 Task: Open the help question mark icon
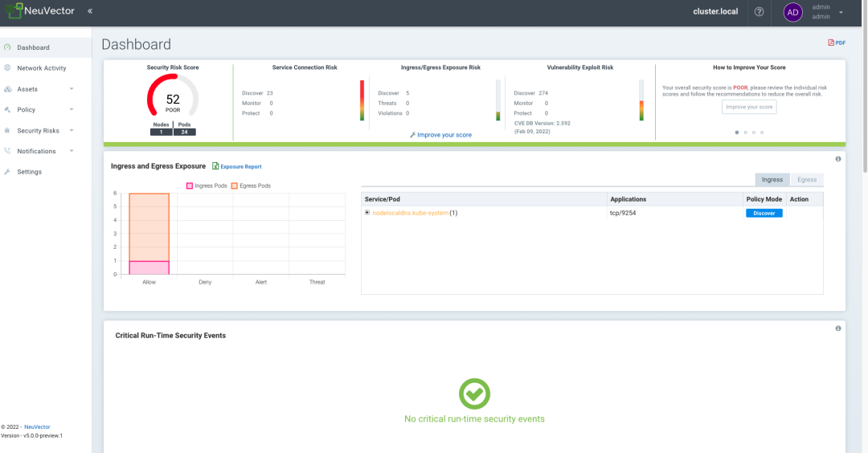coord(759,11)
